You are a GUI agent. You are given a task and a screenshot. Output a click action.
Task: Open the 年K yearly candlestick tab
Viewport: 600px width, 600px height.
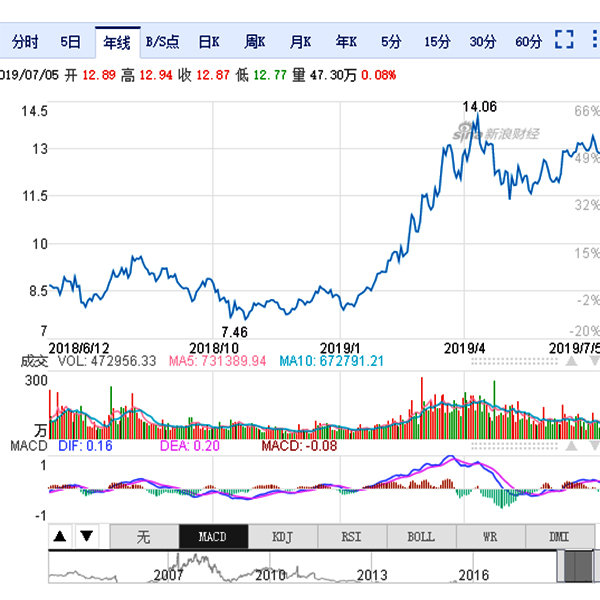[346, 42]
